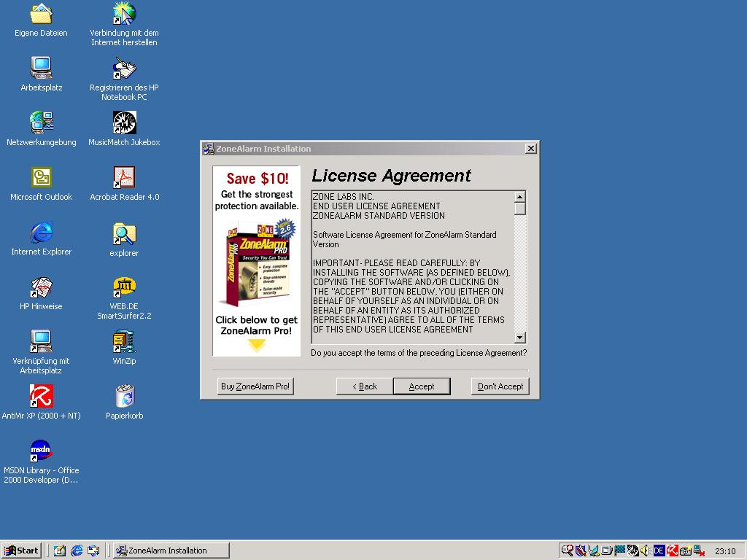Click the Don't Accept button
747x560 pixels.
point(500,386)
